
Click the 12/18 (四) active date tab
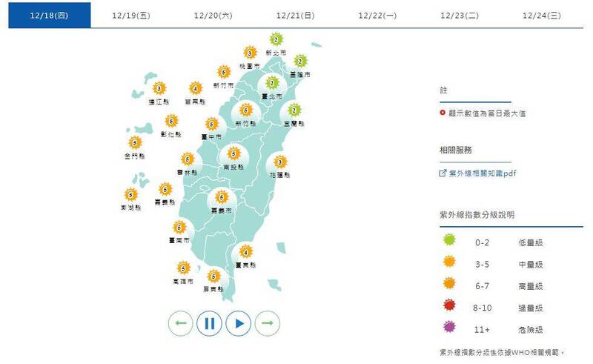(x=50, y=15)
